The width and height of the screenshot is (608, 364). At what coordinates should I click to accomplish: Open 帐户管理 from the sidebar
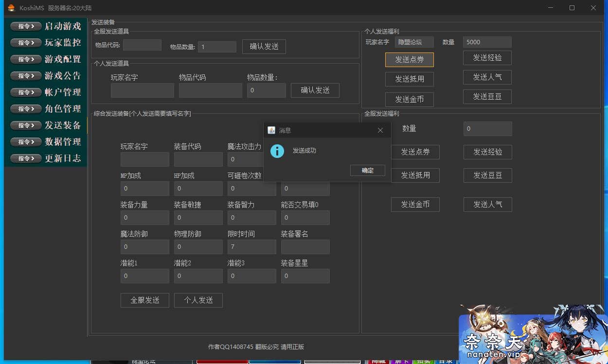tap(45, 92)
